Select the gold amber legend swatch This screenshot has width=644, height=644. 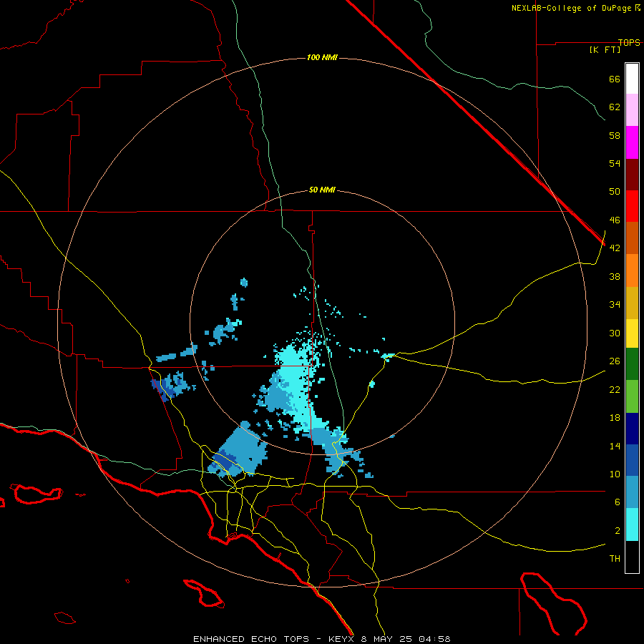click(x=632, y=303)
